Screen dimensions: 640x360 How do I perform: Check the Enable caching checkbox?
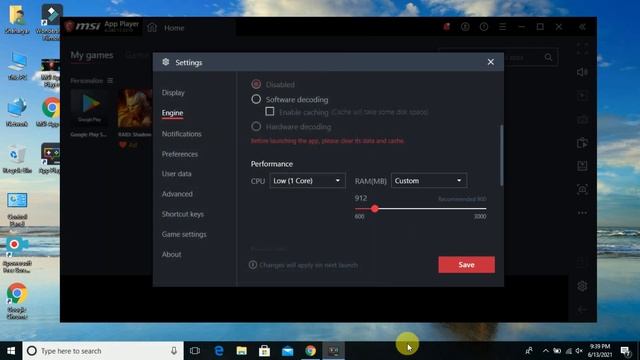(x=269, y=111)
